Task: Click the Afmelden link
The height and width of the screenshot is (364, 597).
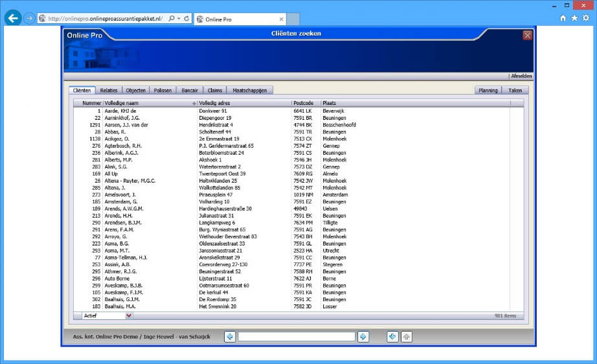Action: pyautogui.click(x=521, y=76)
